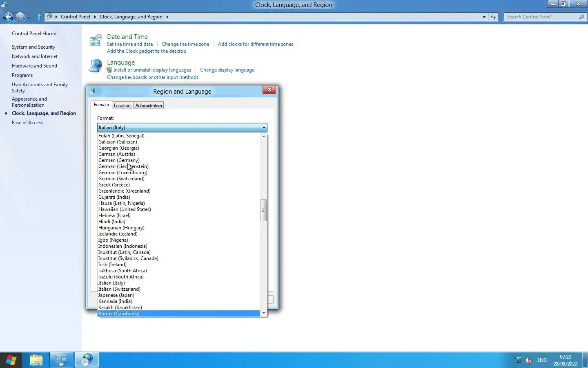Click Change display language

click(x=227, y=70)
